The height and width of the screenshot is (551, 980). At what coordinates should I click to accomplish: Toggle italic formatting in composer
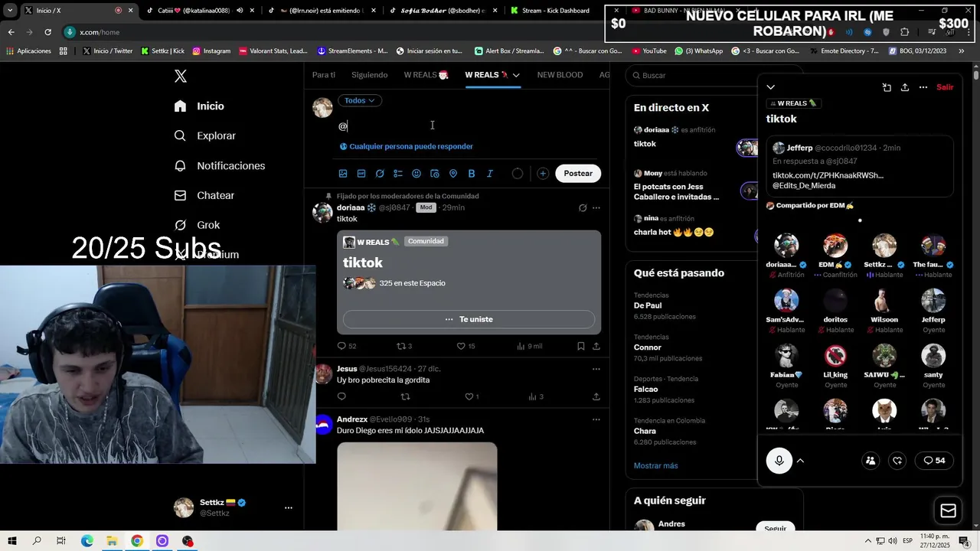coord(490,174)
